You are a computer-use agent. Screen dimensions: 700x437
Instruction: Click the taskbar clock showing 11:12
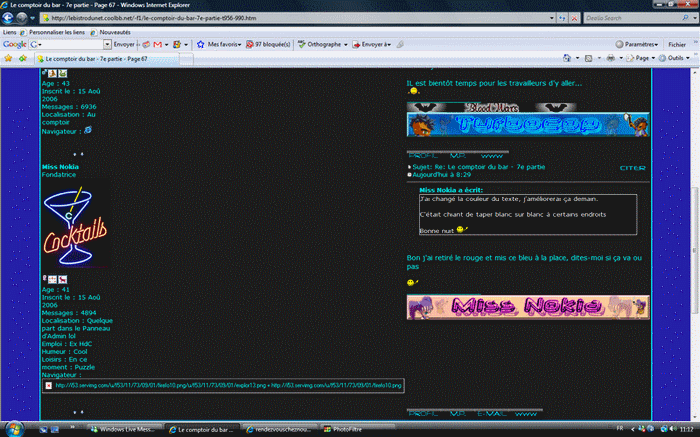pos(686,429)
